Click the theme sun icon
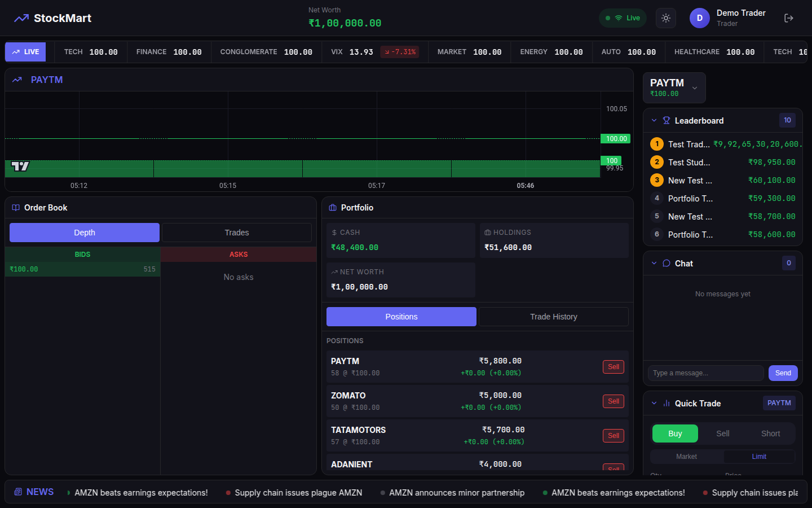 click(665, 17)
